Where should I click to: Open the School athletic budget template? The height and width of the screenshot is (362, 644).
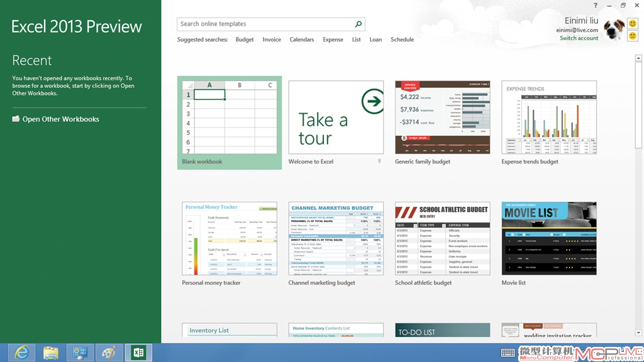click(442, 238)
